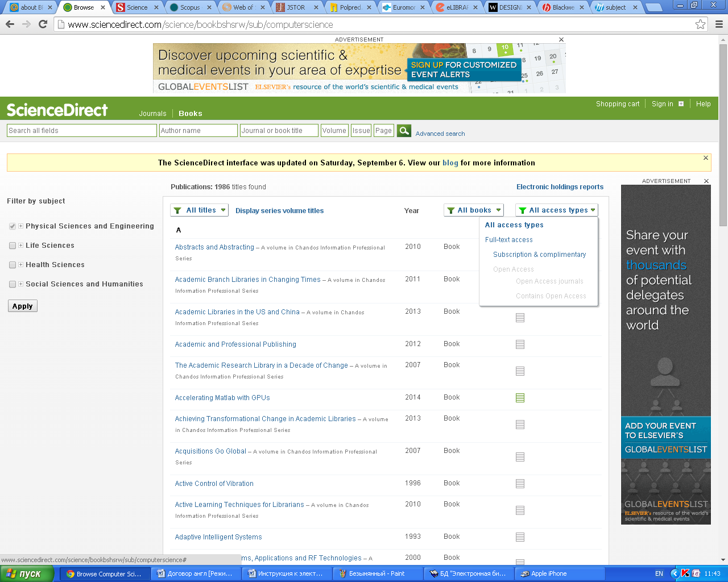Switch to the Scopus browser tab

191,7
